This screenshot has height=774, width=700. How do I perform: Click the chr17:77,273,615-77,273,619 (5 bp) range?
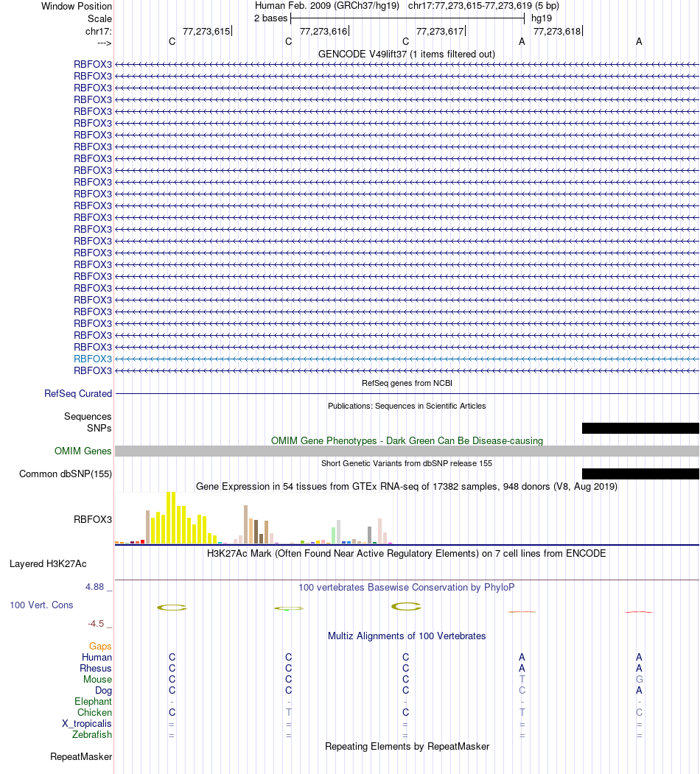click(x=483, y=6)
